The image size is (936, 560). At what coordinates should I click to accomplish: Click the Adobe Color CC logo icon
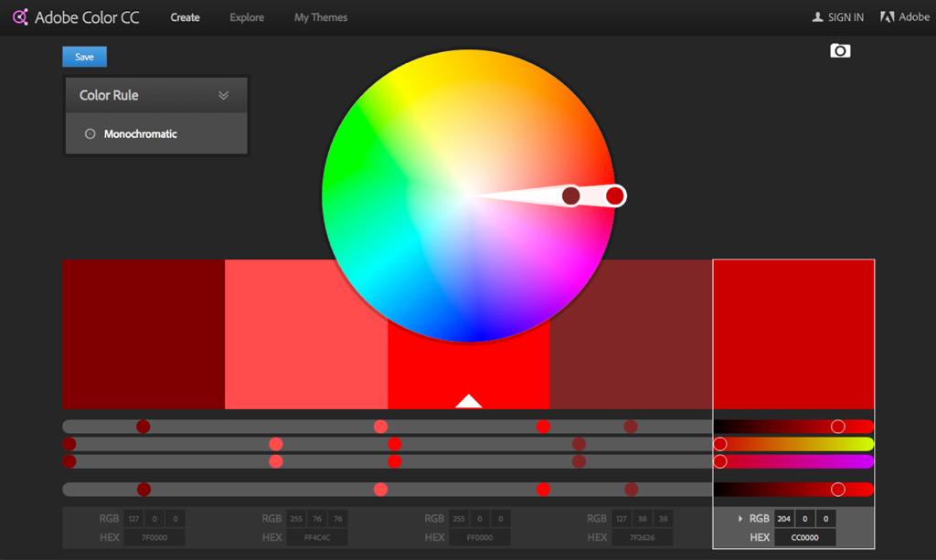tap(20, 16)
